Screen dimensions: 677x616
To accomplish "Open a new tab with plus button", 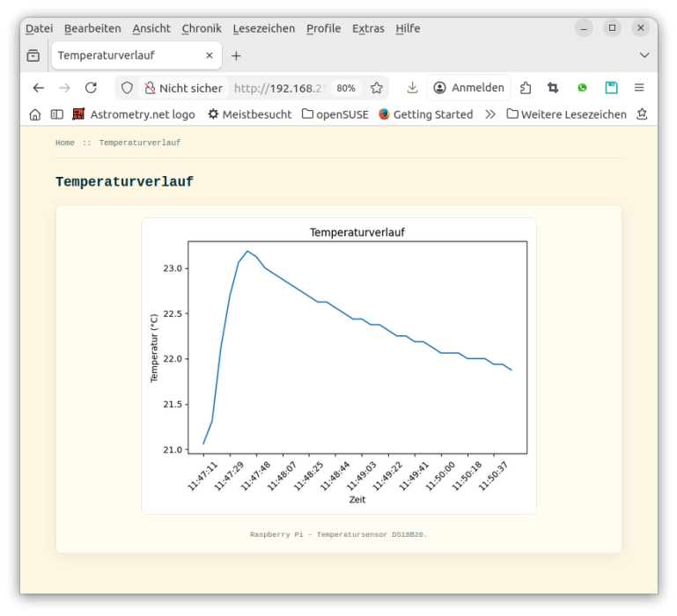I will (236, 55).
